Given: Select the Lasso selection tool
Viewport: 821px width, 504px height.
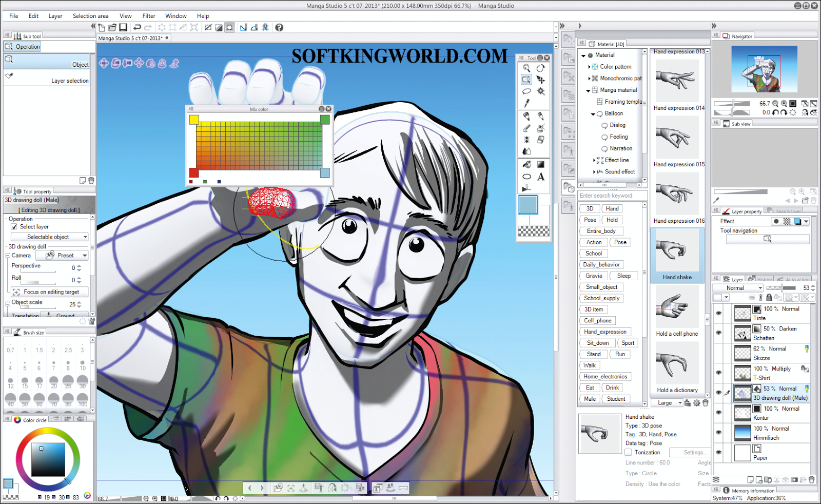Looking at the screenshot, I should click(526, 91).
